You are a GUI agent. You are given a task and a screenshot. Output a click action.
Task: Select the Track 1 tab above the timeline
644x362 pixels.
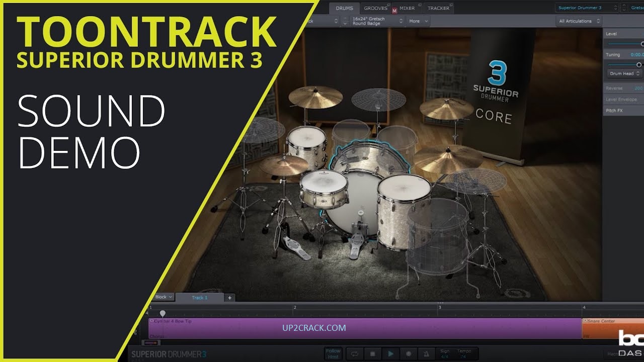pyautogui.click(x=200, y=297)
